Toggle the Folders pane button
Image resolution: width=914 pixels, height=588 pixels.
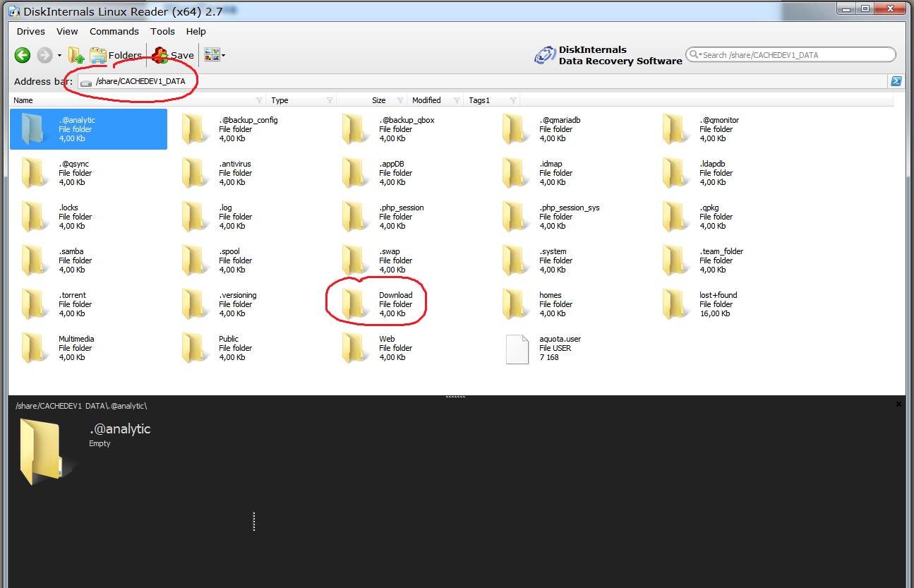(116, 55)
